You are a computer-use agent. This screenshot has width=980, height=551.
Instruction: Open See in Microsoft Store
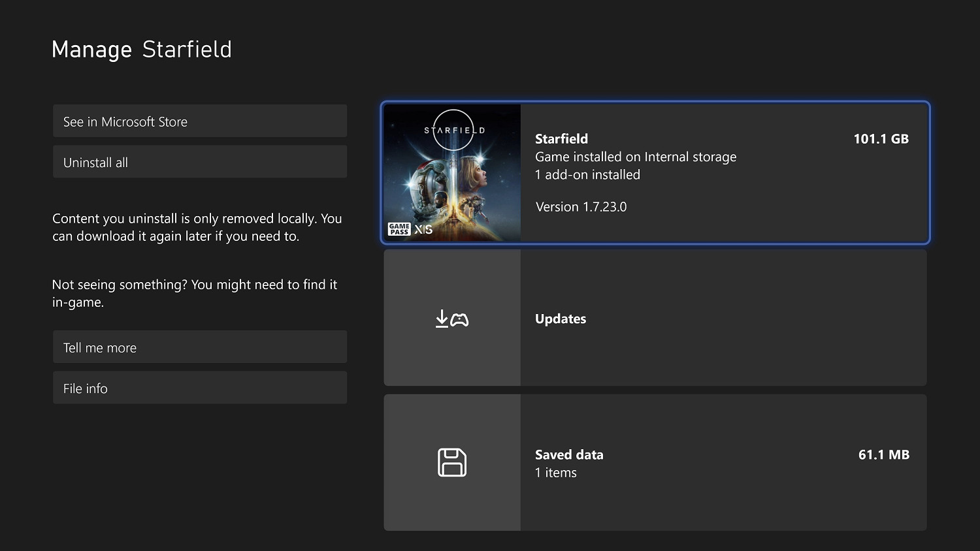pyautogui.click(x=199, y=121)
